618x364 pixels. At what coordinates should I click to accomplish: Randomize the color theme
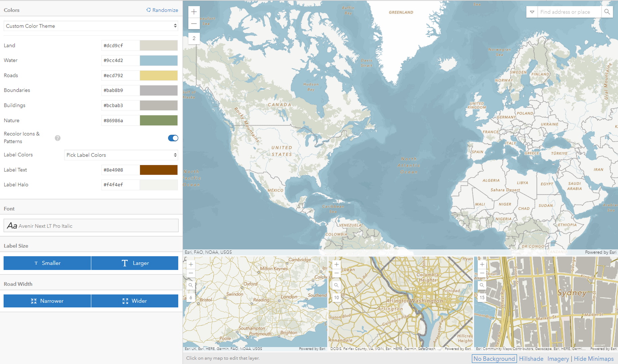coord(162,10)
